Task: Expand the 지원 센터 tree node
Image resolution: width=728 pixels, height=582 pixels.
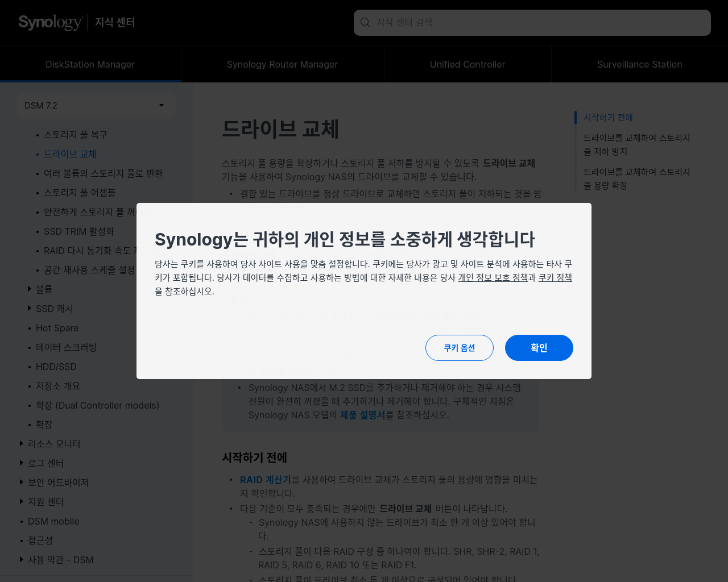Action: coord(22,502)
